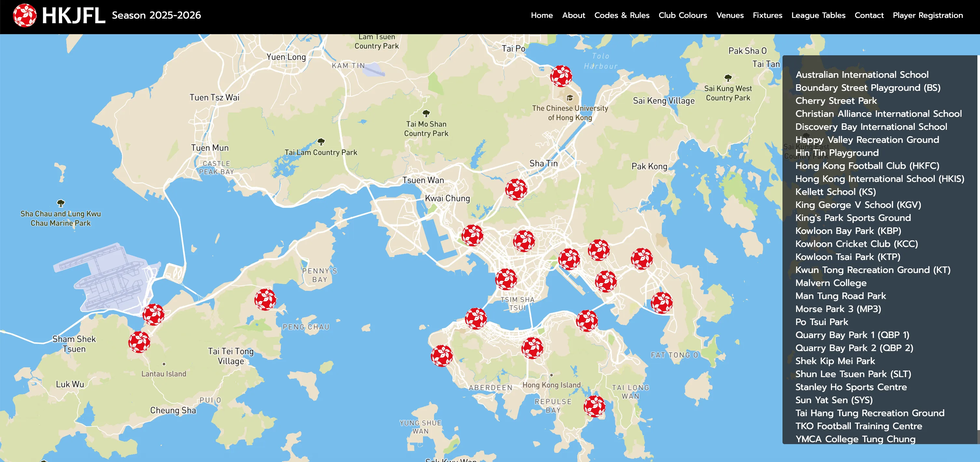
Task: Click the HKJFL bauhinia logo
Action: pyautogui.click(x=25, y=15)
